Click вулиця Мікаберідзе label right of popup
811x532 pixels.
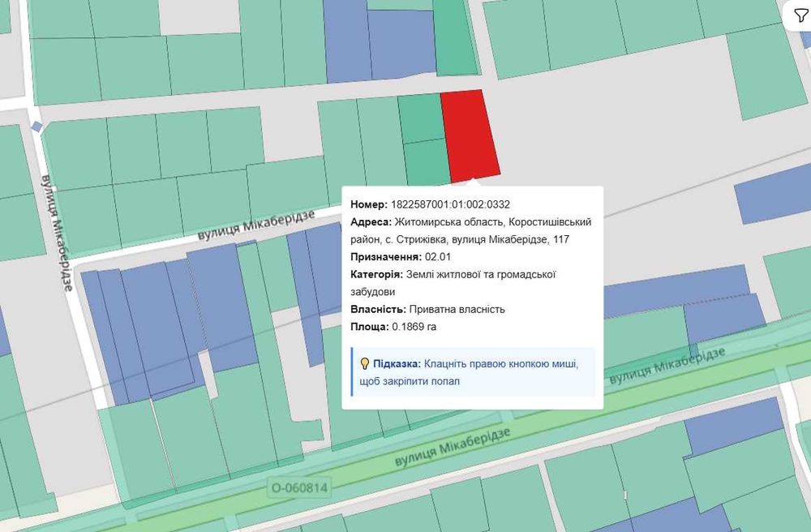tap(667, 366)
